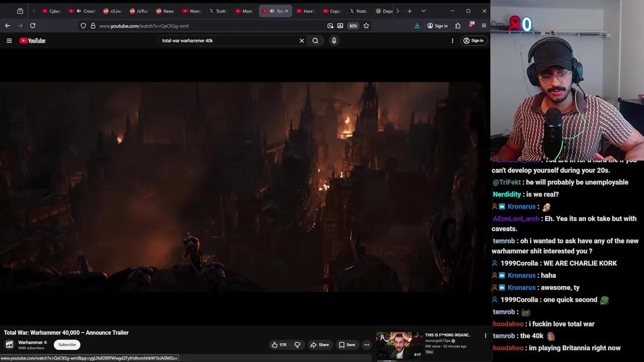Clear the YouTube search box text
This screenshot has height=362, width=644.
302,41
